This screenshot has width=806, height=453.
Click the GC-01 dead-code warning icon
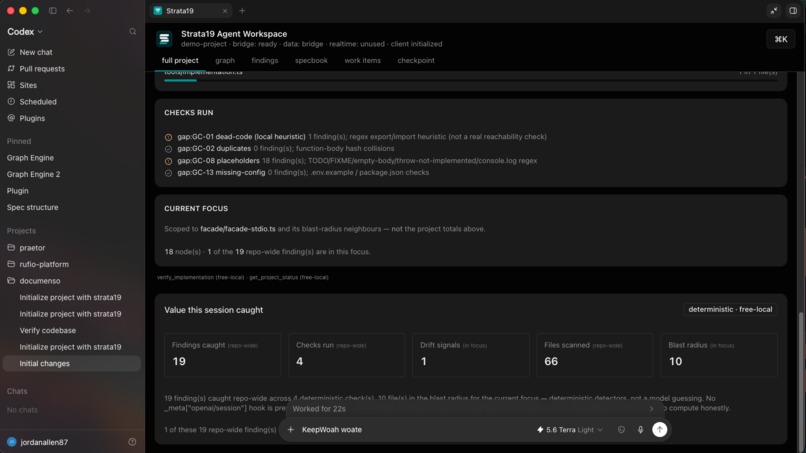(x=168, y=137)
